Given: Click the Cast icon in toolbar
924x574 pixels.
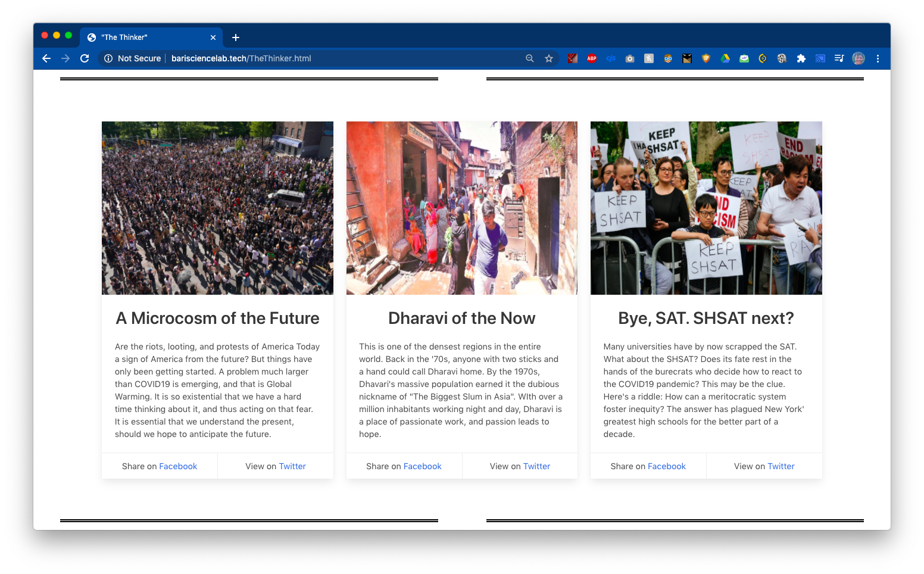Looking at the screenshot, I should click(820, 58).
